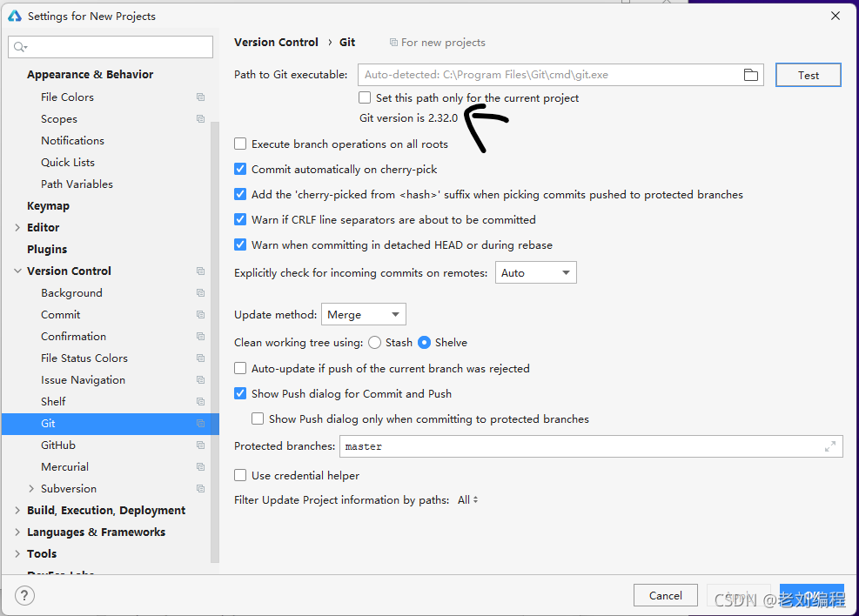Toggle 'Warn if CRLF line separators' checkbox
The height and width of the screenshot is (616, 859).
pyautogui.click(x=240, y=219)
